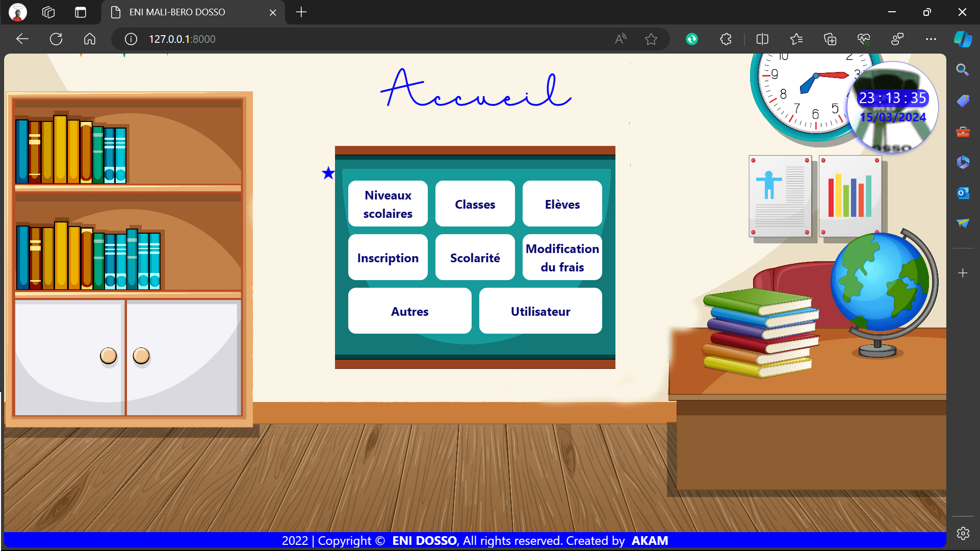Image resolution: width=980 pixels, height=551 pixels.
Task: Open Settings and more menu (three dots)
Action: pyautogui.click(x=931, y=39)
